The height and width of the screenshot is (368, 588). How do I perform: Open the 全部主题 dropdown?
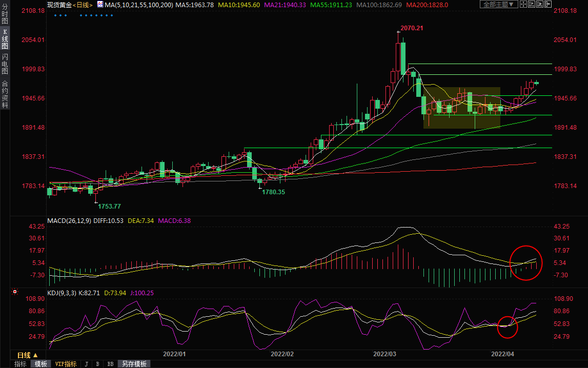[x=499, y=5]
